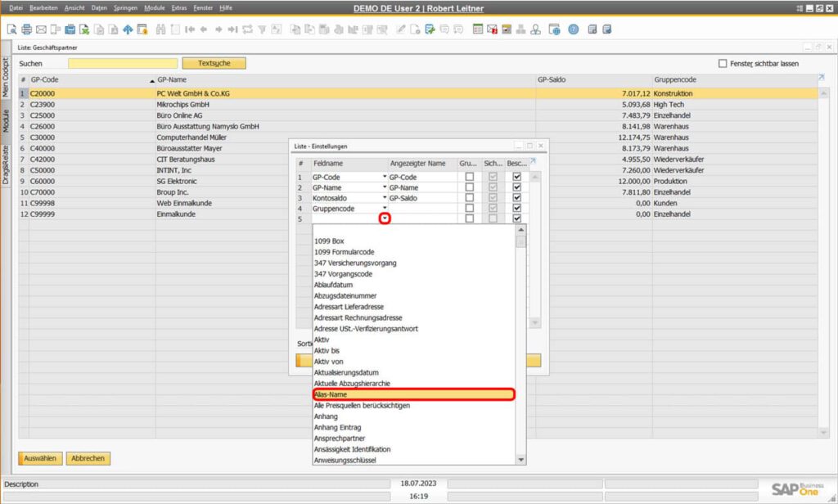Click the Print icon in toolbar
838x504 pixels.
coord(26,29)
